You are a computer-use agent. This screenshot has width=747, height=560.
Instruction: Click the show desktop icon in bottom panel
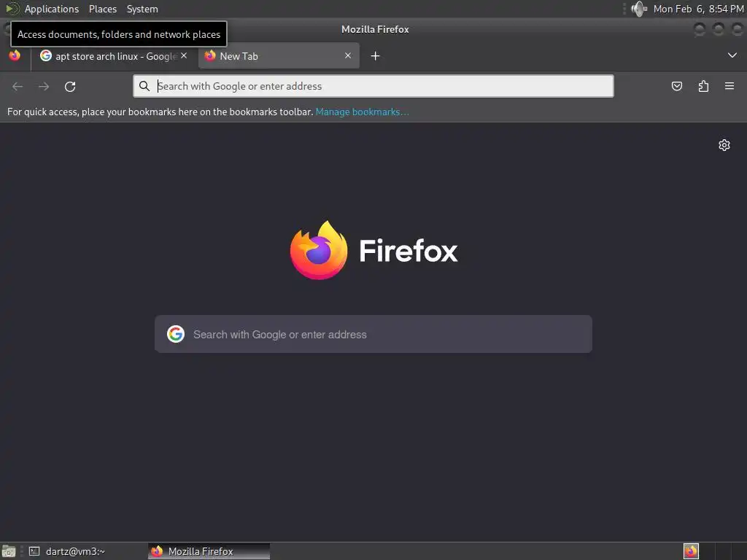point(9,551)
